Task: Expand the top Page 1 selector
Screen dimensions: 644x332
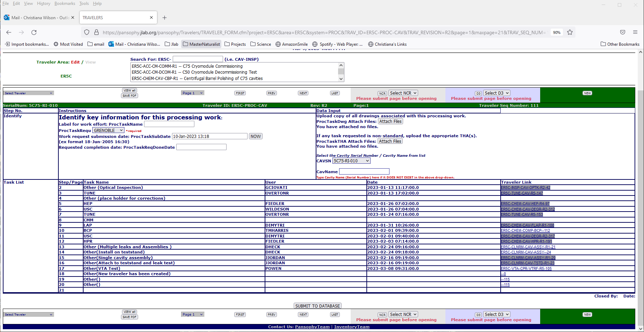Action: 192,93
